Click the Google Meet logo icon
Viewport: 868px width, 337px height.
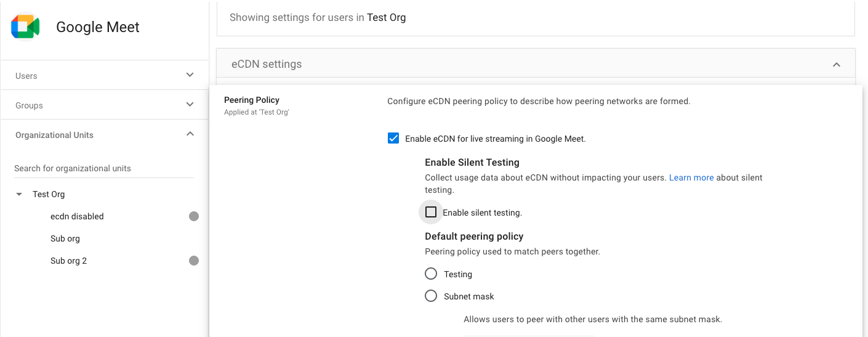[25, 27]
